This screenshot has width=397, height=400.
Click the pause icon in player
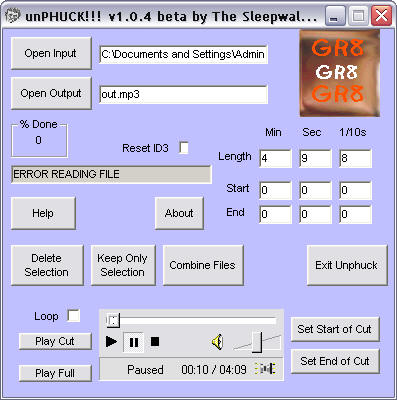click(134, 342)
